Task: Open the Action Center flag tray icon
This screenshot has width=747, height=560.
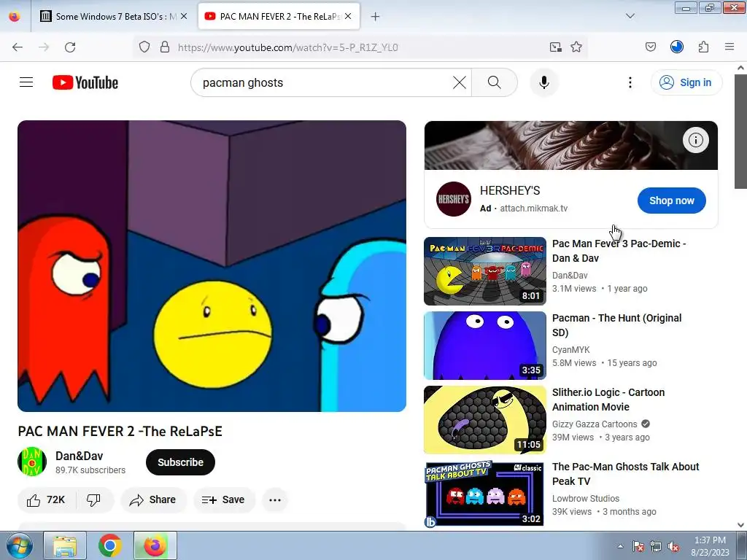Action: tap(638, 546)
